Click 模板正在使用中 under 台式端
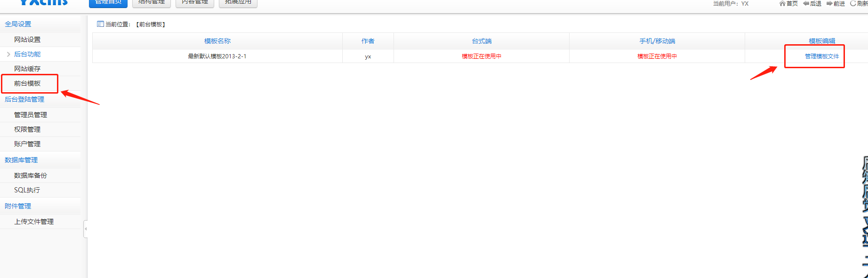Viewport: 868px width, 278px height. pos(482,56)
